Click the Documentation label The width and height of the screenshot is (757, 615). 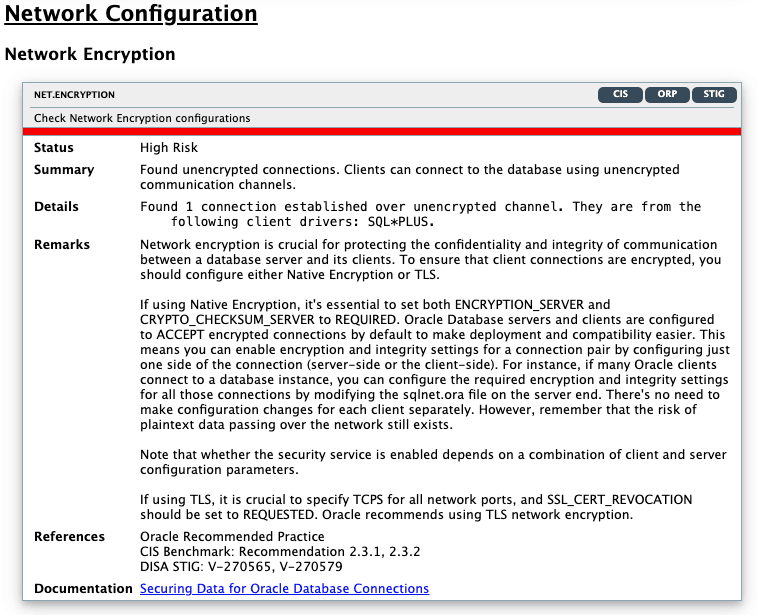83,589
